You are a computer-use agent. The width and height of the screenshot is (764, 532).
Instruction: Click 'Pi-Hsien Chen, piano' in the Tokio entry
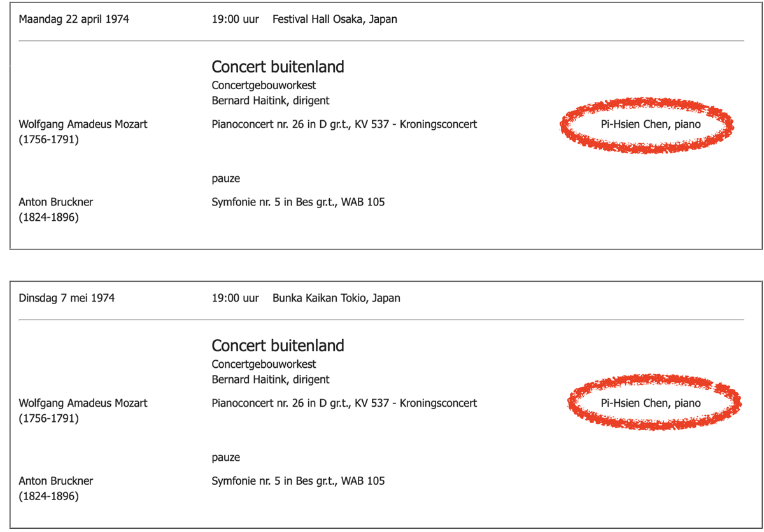[x=651, y=403]
